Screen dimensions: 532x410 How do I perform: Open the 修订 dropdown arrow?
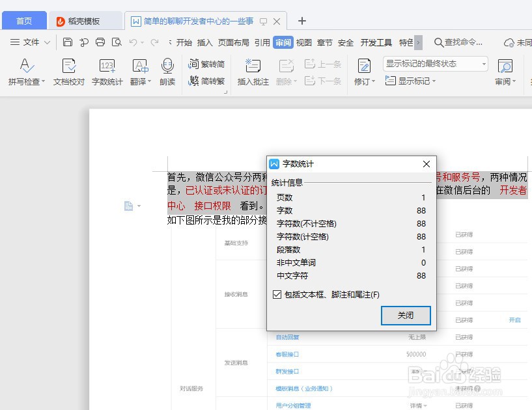click(x=373, y=82)
